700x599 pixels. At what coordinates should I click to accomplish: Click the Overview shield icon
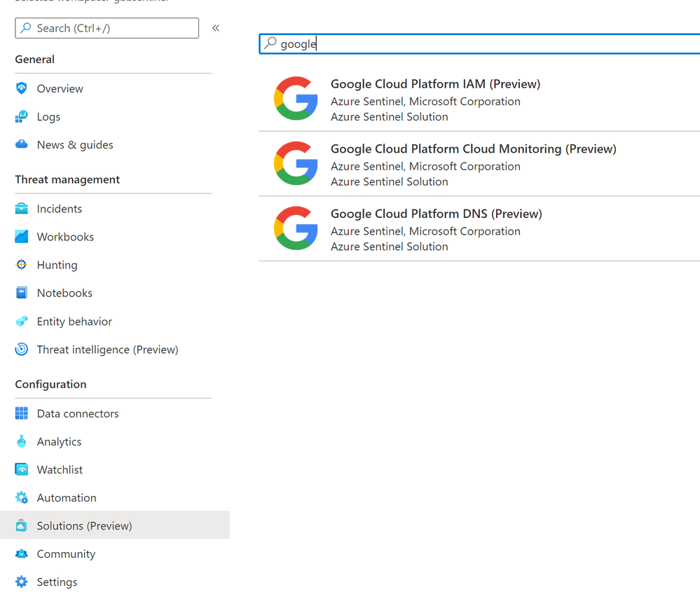(22, 88)
